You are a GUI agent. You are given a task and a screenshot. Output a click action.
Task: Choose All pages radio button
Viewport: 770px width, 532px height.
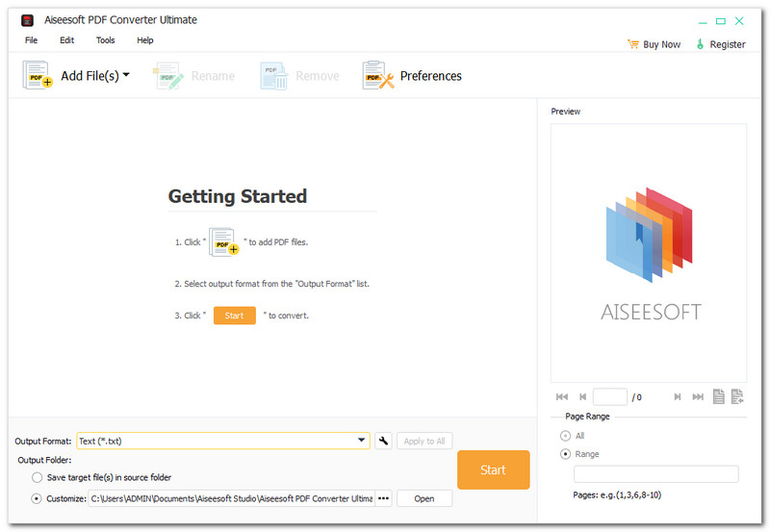tap(564, 436)
